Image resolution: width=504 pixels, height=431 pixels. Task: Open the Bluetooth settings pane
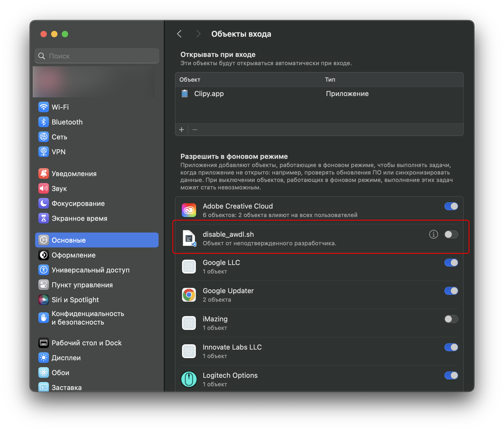[x=97, y=122]
